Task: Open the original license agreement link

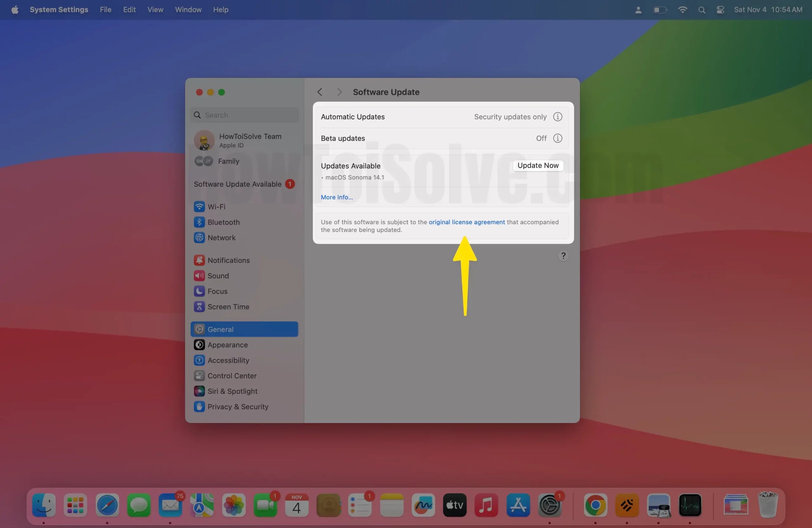Action: click(x=466, y=222)
